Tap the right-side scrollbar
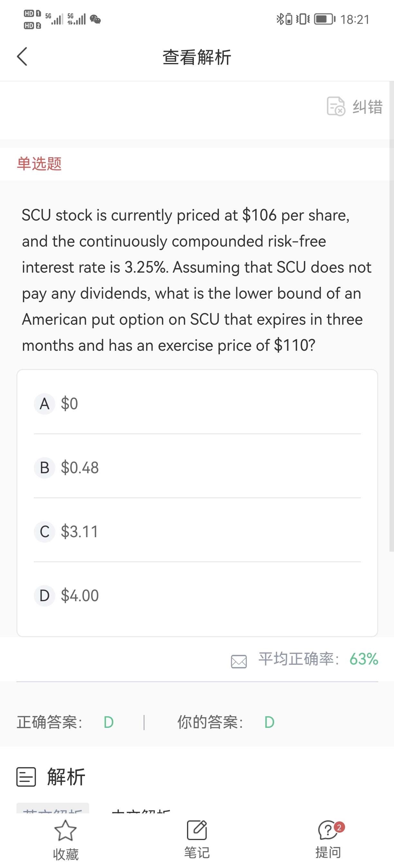The width and height of the screenshot is (394, 868). click(x=391, y=317)
